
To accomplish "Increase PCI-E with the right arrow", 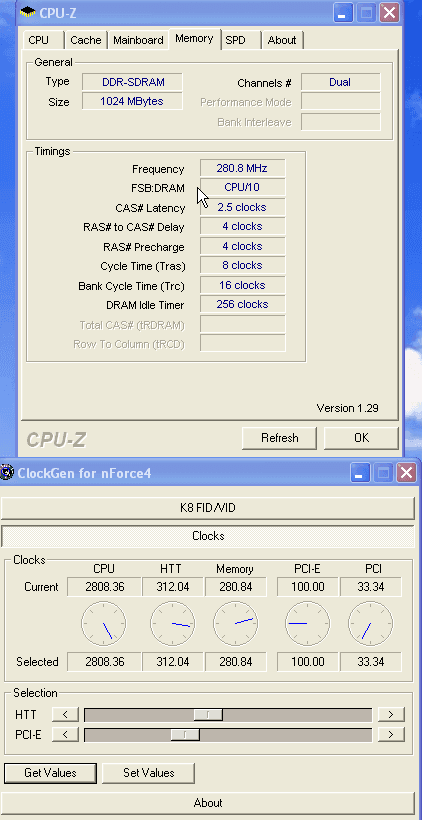I will click(391, 734).
